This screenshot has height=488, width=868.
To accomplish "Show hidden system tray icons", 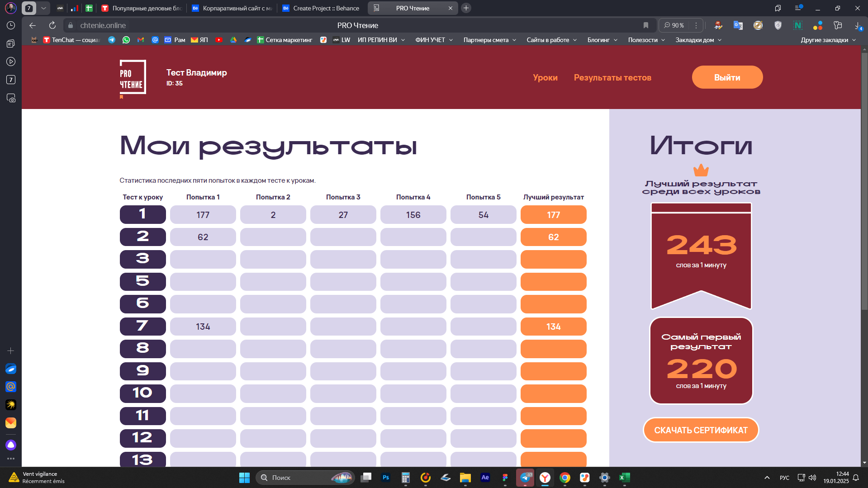I will pyautogui.click(x=767, y=478).
